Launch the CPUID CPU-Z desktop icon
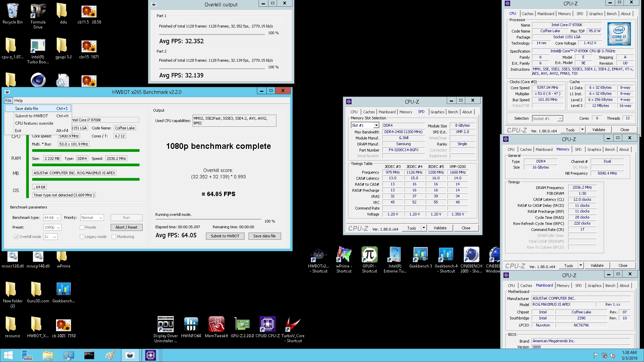The width and height of the screenshot is (644, 362). click(267, 327)
